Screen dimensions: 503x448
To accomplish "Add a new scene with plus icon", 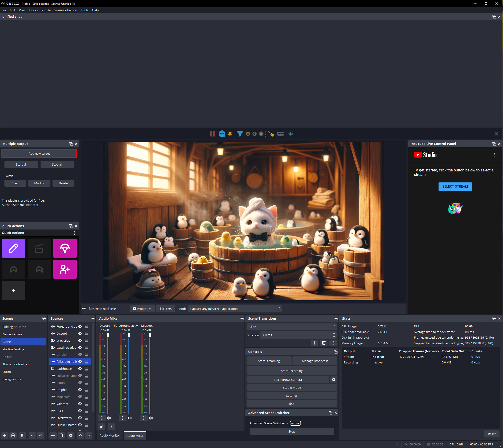I will pos(5,435).
